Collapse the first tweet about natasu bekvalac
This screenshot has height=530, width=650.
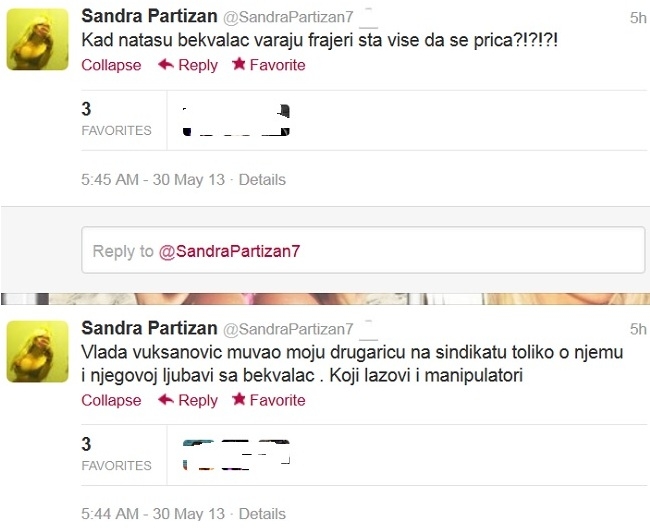(x=111, y=65)
